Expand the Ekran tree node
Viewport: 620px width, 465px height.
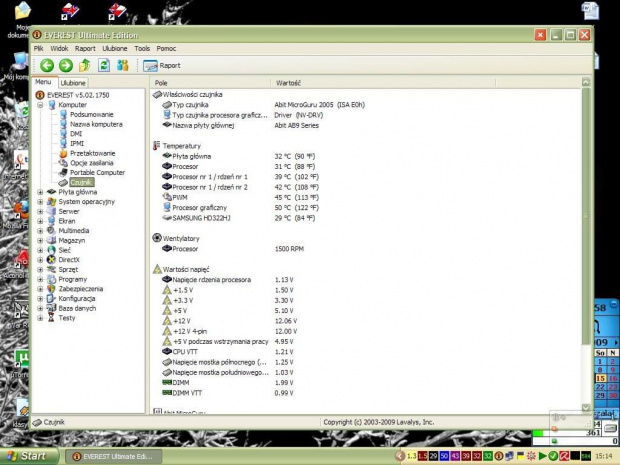(40, 221)
